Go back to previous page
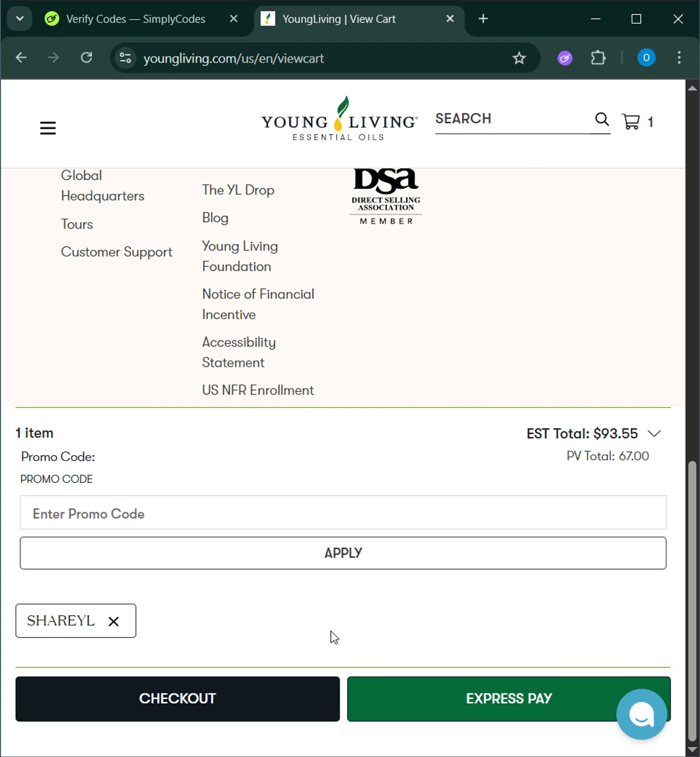The image size is (700, 757). pos(21,58)
